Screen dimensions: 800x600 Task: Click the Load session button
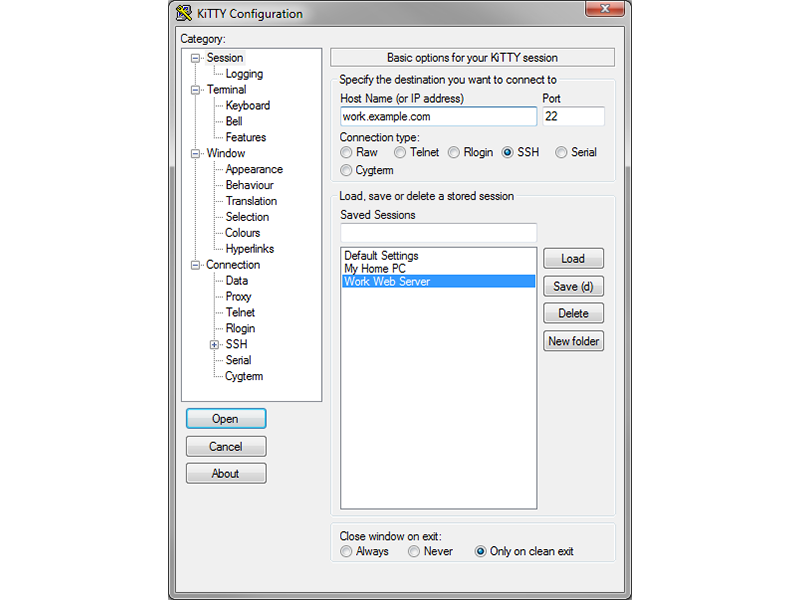click(x=573, y=259)
